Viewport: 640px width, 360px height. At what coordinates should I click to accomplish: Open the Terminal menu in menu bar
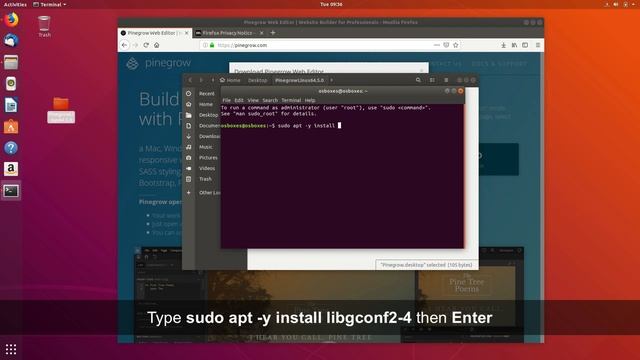[x=291, y=100]
